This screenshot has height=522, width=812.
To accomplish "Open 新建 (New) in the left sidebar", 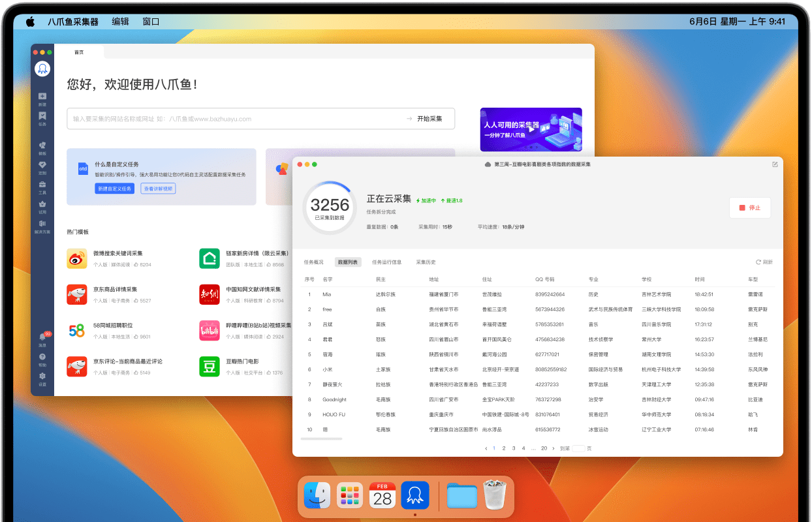I will (x=42, y=99).
